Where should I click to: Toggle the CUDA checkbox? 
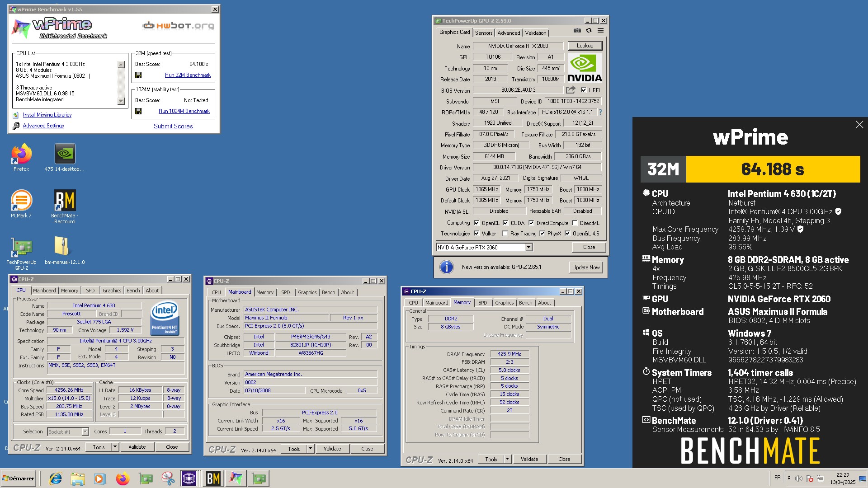pyautogui.click(x=505, y=223)
